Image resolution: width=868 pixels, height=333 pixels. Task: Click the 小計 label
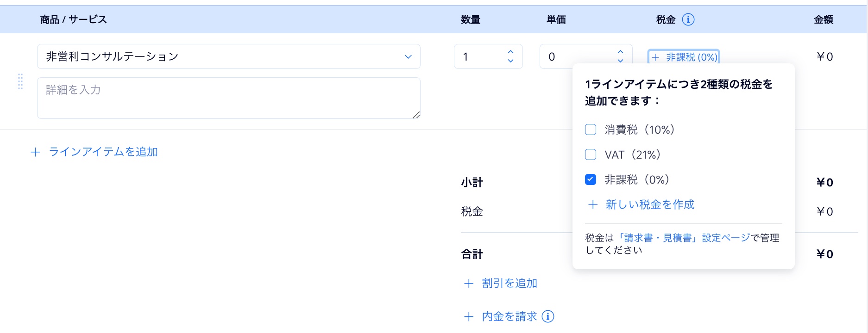coord(472,182)
